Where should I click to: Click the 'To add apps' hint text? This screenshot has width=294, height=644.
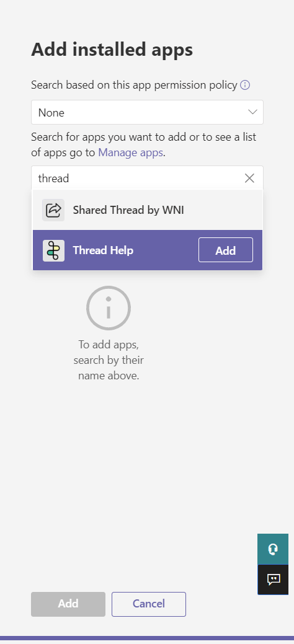point(109,359)
